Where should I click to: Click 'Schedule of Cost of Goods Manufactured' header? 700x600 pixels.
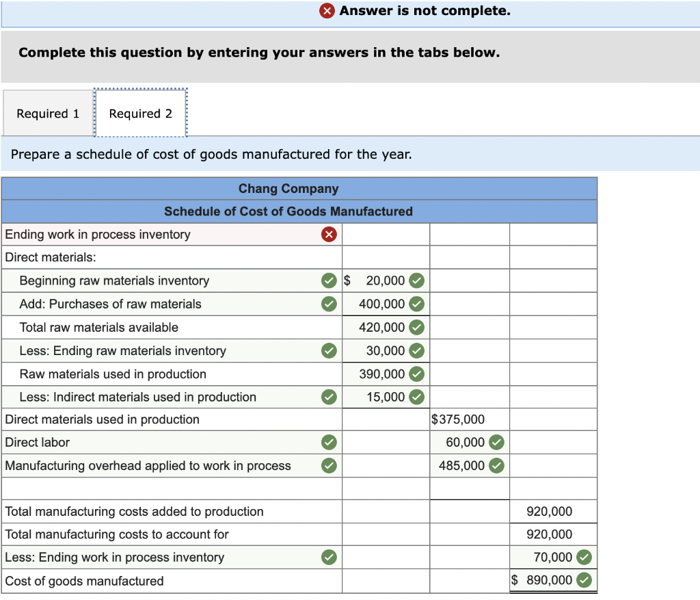(x=288, y=211)
